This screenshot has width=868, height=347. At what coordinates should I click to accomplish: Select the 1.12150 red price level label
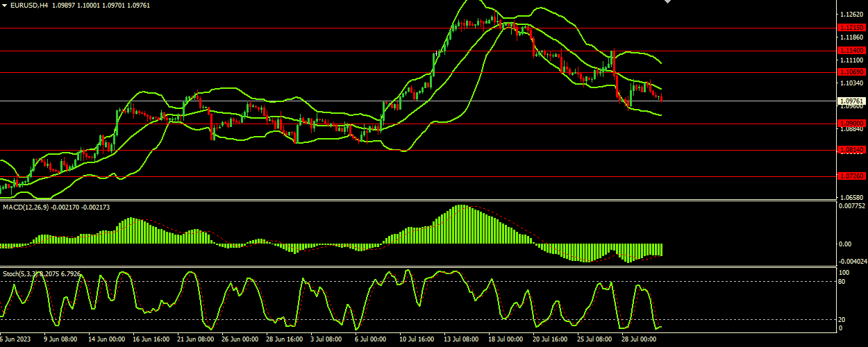(851, 28)
